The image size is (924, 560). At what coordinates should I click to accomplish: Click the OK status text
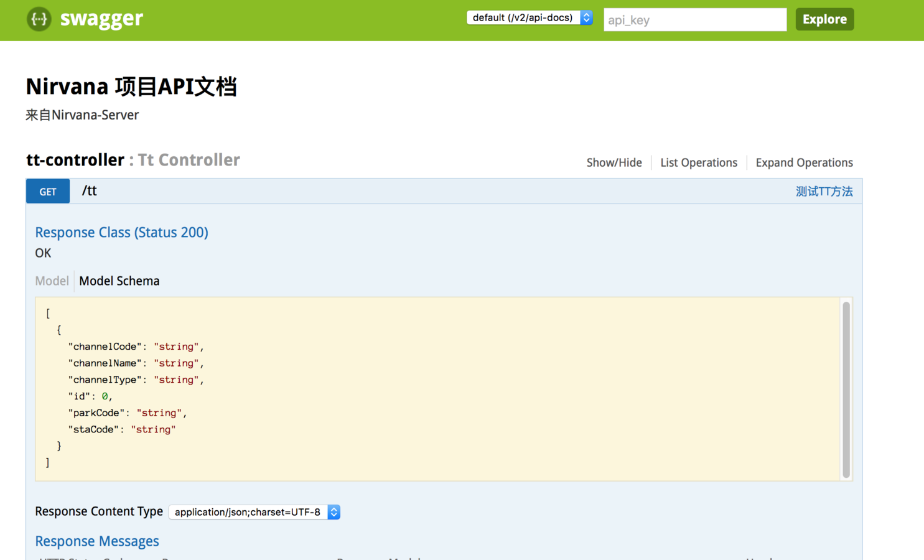[x=43, y=253]
